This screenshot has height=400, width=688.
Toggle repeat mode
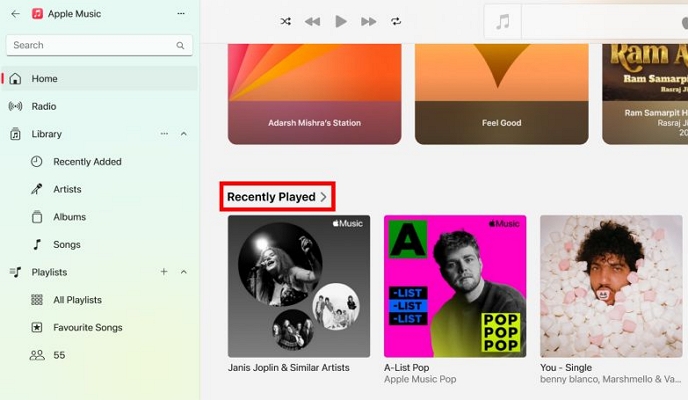click(x=396, y=21)
